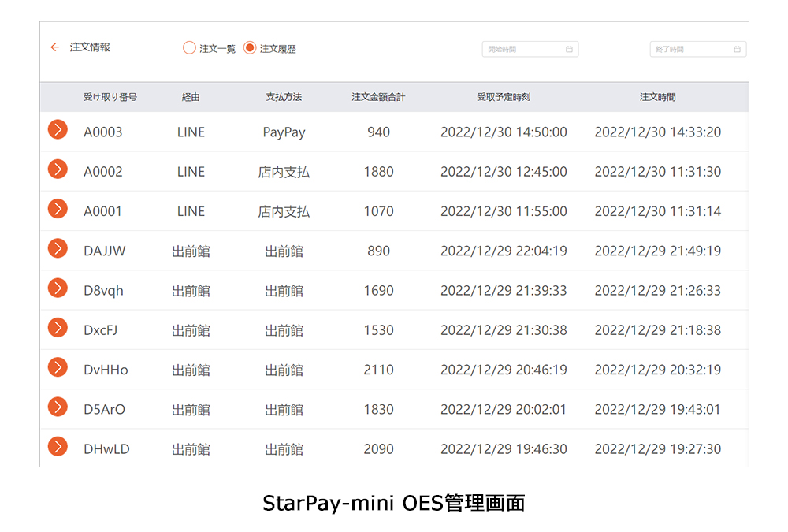The height and width of the screenshot is (532, 788).
Task: Click pickup time 2022/12/30 12:45:00
Action: click(x=504, y=172)
